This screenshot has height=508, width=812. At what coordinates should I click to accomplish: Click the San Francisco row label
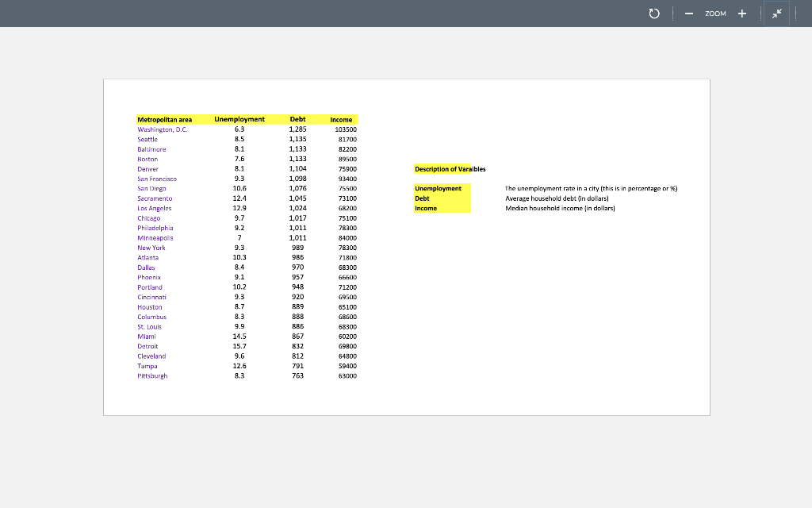157,179
